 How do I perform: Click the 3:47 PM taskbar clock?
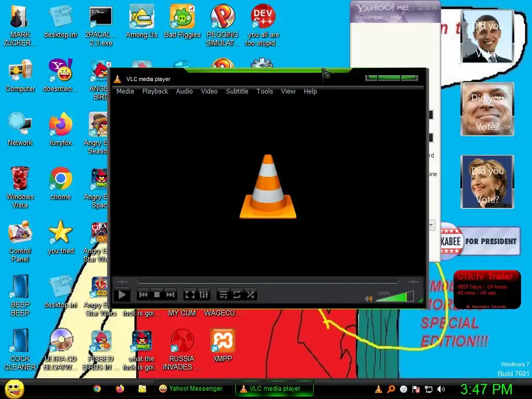pyautogui.click(x=486, y=389)
